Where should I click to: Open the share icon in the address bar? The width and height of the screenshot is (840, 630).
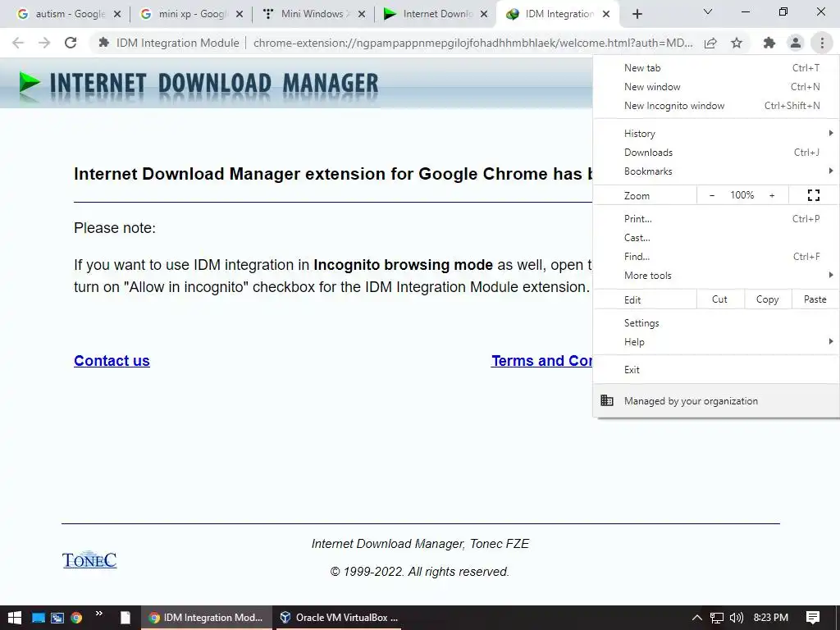710,43
